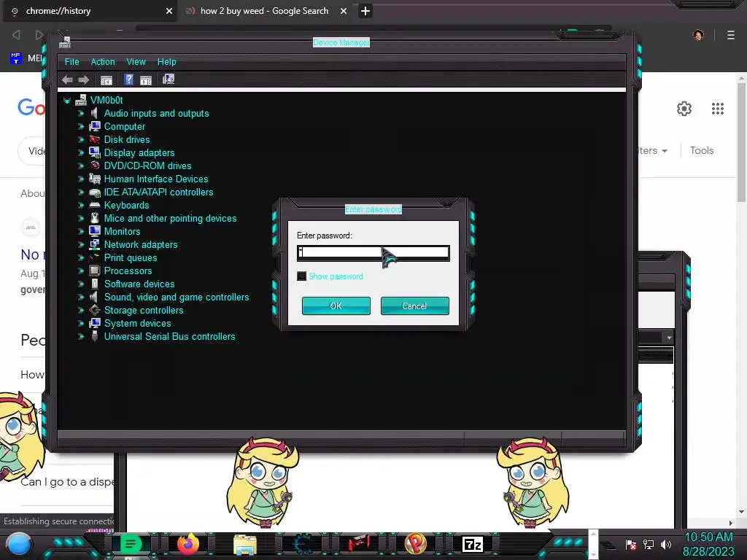Click the taskbar clock showing 10:50 AM
The height and width of the screenshot is (560, 747).
pos(708,537)
